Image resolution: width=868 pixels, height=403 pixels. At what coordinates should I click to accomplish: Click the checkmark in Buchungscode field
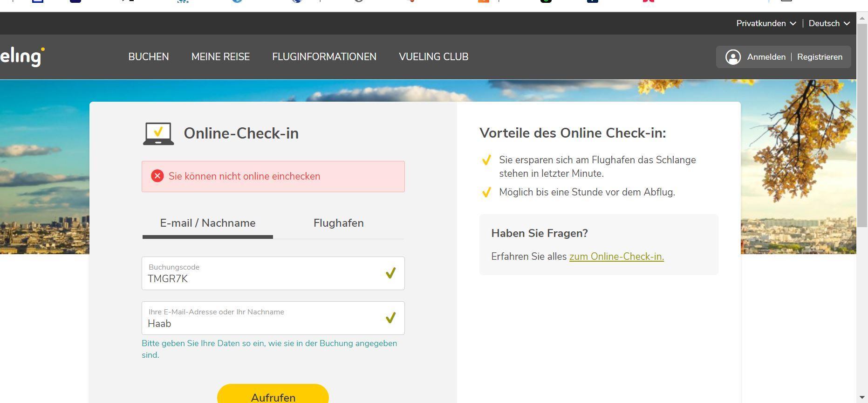(x=390, y=273)
